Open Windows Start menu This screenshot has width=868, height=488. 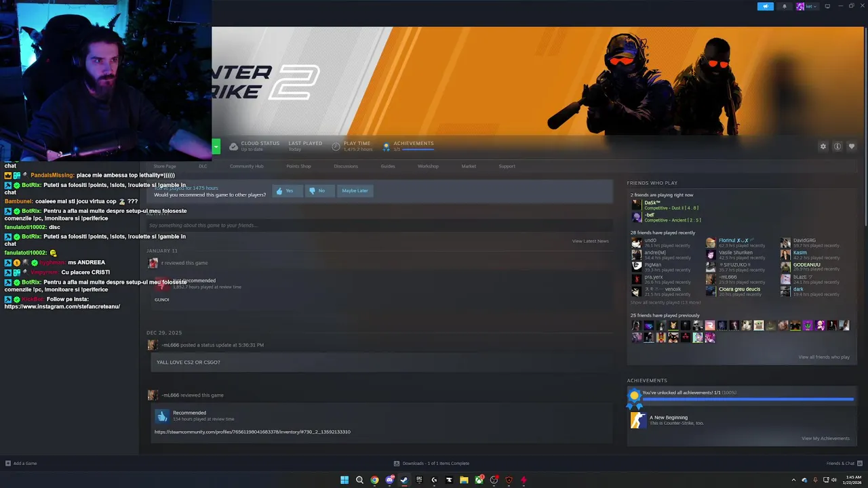click(x=344, y=480)
